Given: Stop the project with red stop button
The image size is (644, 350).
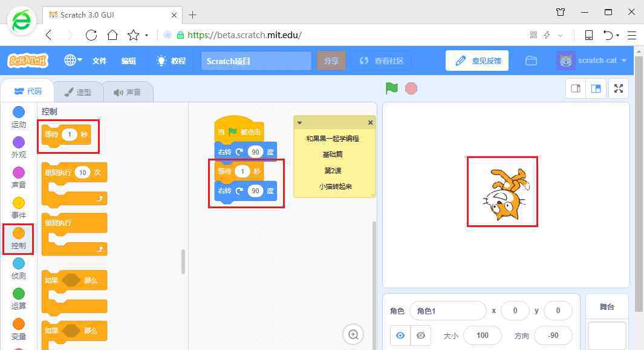Looking at the screenshot, I should 411,88.
